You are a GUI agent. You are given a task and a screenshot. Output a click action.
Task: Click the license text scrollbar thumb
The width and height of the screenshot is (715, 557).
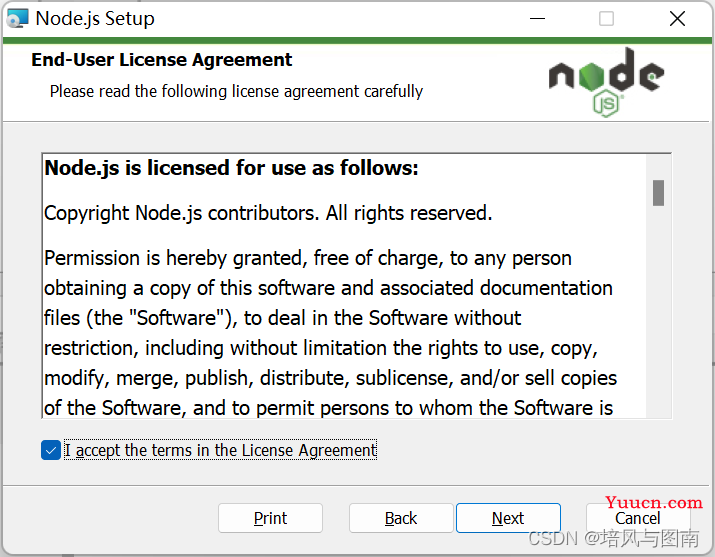pos(658,192)
